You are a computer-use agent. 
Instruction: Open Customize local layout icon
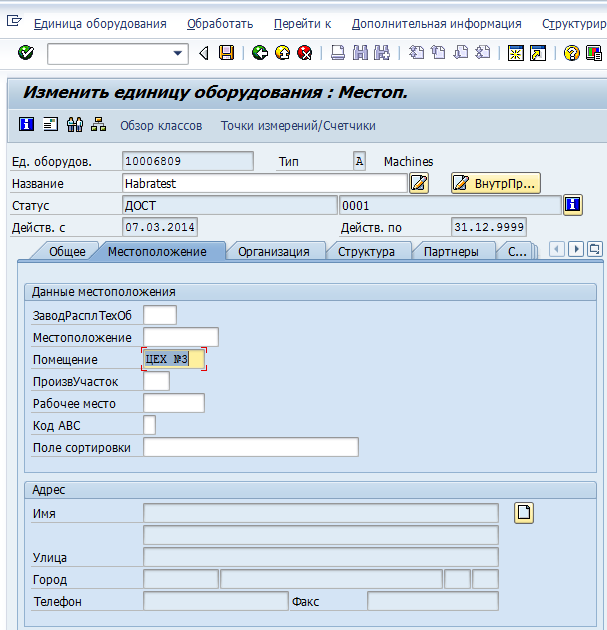(x=594, y=53)
